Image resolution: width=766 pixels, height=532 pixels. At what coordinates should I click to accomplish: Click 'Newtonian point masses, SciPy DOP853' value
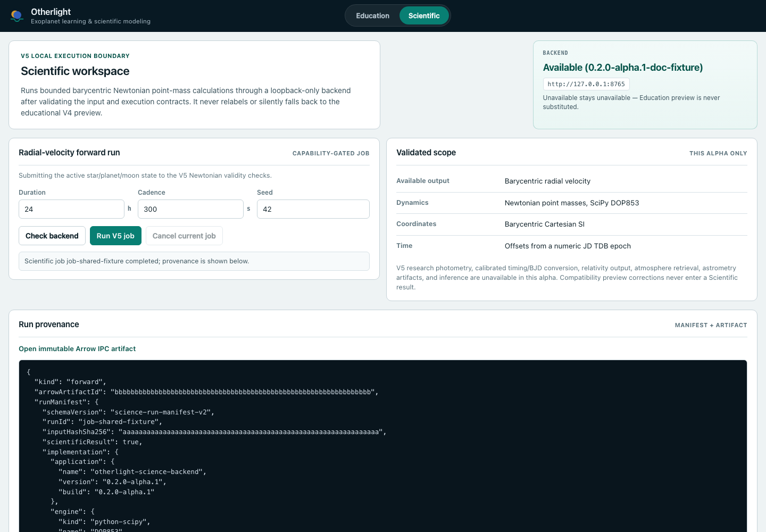pos(572,203)
